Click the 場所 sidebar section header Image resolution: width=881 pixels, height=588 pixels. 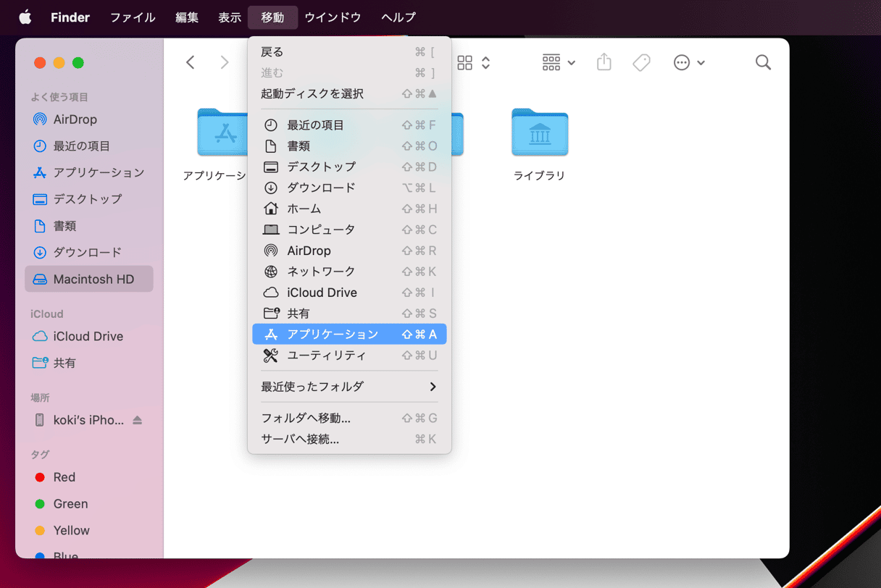coord(40,398)
